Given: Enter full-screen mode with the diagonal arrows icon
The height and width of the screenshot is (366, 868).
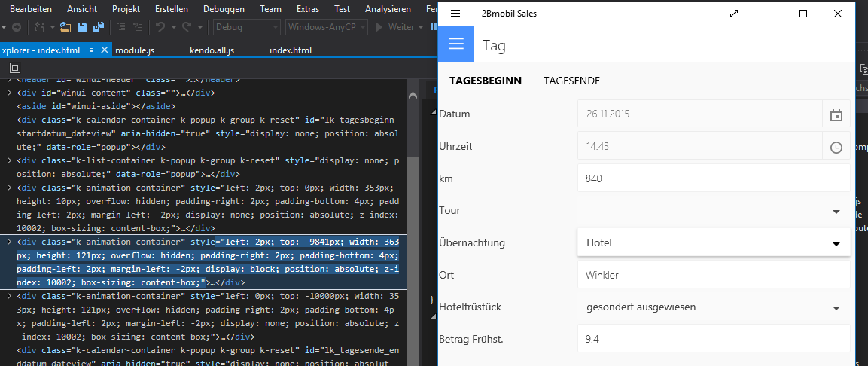Looking at the screenshot, I should tap(735, 14).
